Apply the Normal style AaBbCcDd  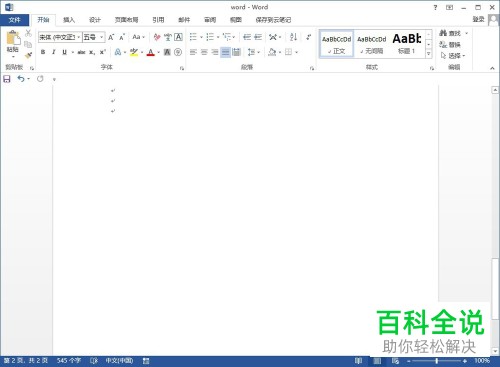[x=337, y=44]
